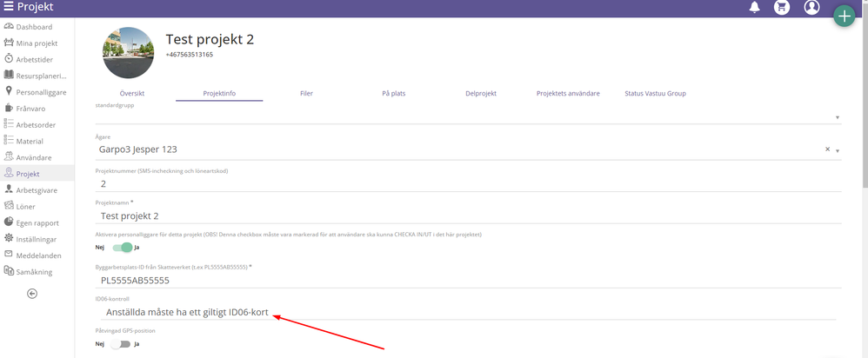This screenshot has width=868, height=358.
Task: Click the Personalliggare pin icon
Action: [9, 92]
